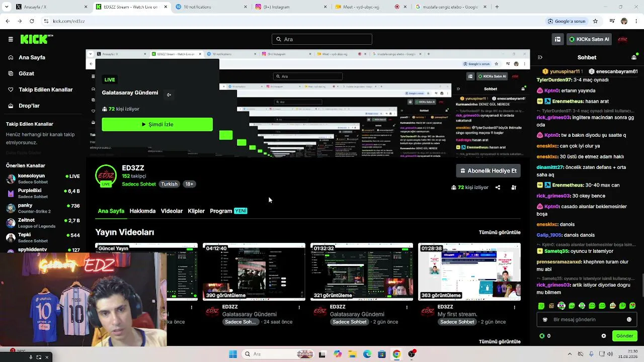
Task: Open the Ana Sayfa sidebar item
Action: point(32,57)
